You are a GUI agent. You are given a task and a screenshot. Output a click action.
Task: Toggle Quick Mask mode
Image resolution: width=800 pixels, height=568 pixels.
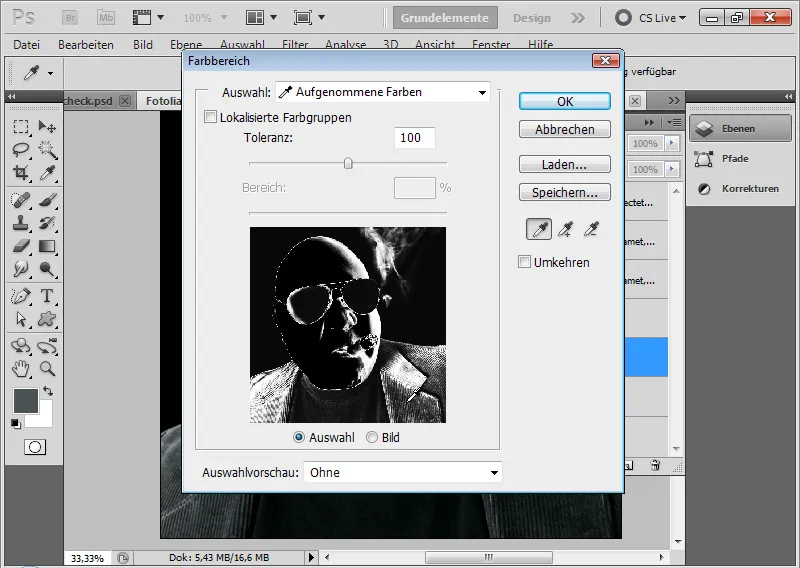coord(35,447)
